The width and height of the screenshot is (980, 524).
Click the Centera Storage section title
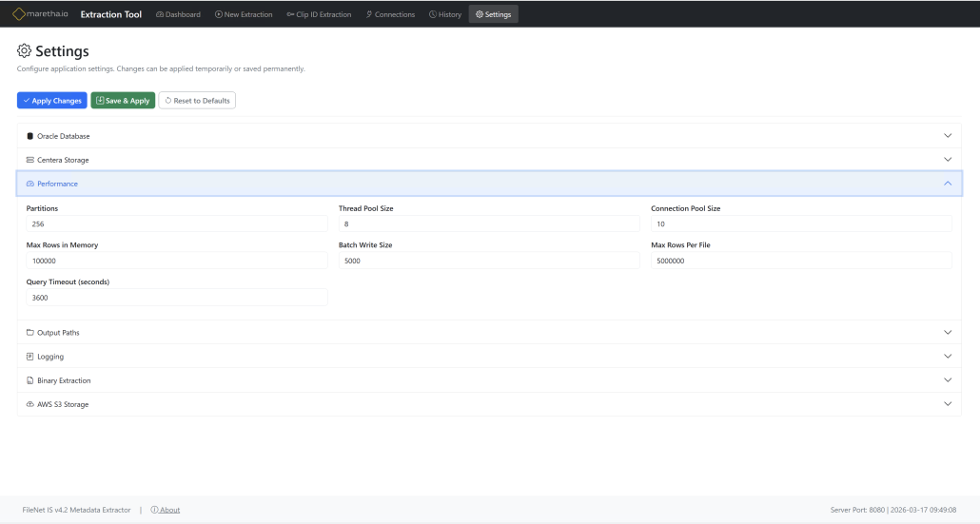tap(63, 160)
